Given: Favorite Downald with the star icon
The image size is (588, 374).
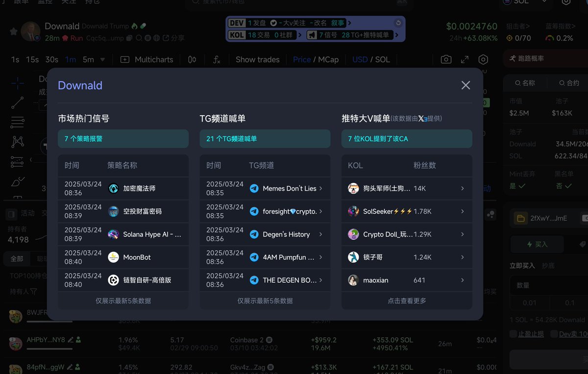Looking at the screenshot, I should tap(13, 32).
